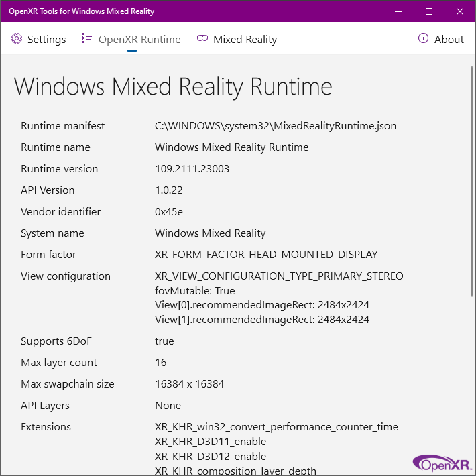The width and height of the screenshot is (476, 476).
Task: Click the XR_KHR_D3D12_enable extension
Action: pyautogui.click(x=211, y=457)
